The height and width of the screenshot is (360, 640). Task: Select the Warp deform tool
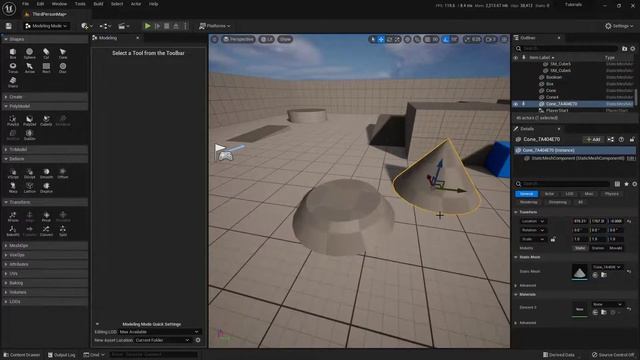13,188
